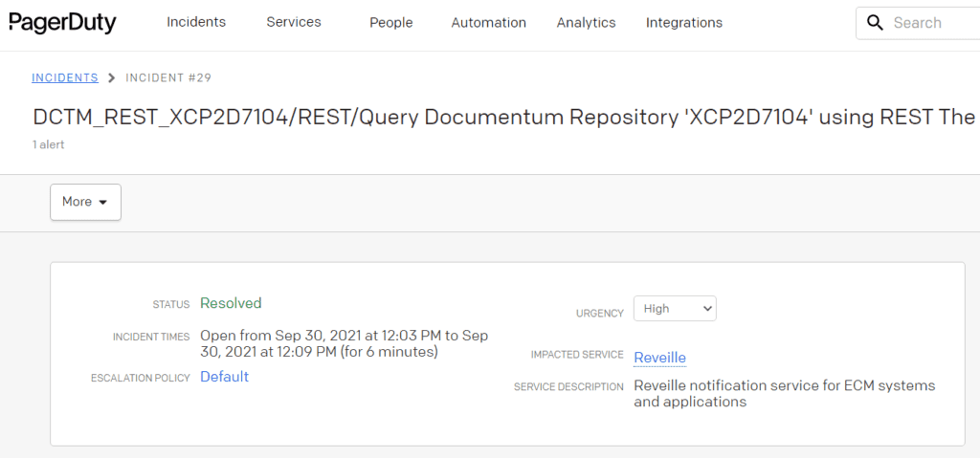
Task: Open the Urgency dropdown set to High
Action: (x=675, y=309)
